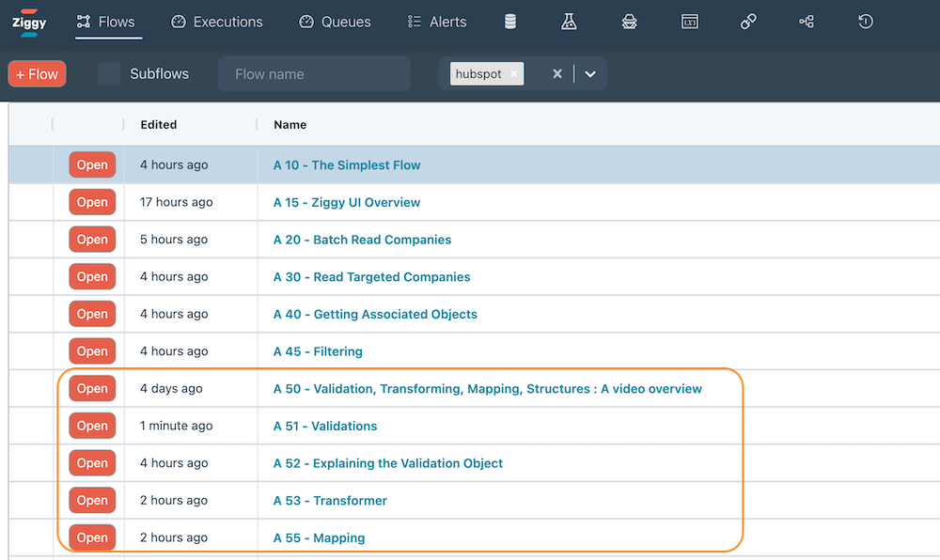This screenshot has width=940, height=560.
Task: Open the database icon in navbar
Action: [510, 22]
